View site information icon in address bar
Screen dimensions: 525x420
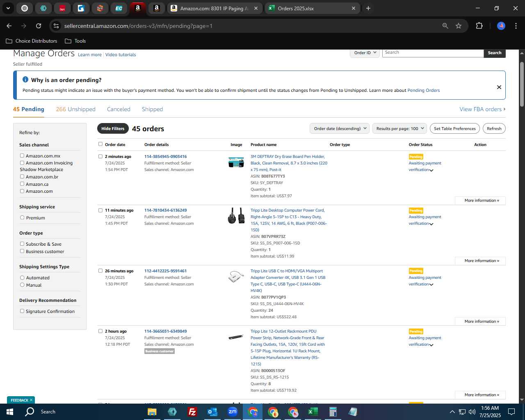pyautogui.click(x=56, y=26)
